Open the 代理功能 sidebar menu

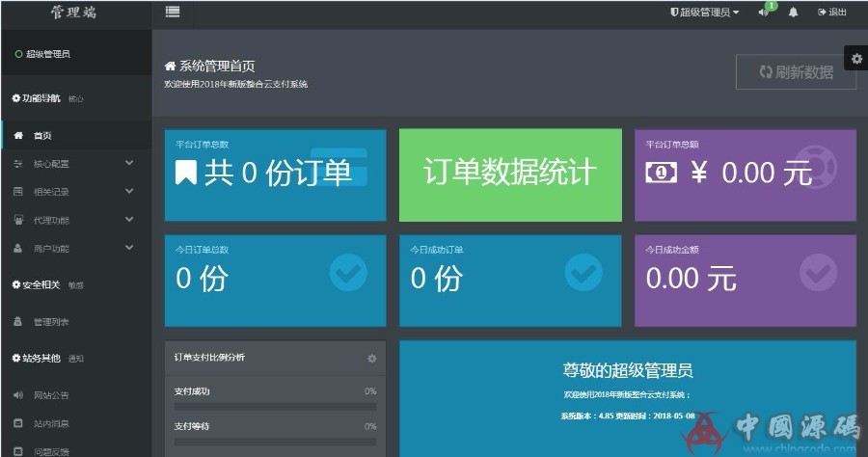pos(76,220)
